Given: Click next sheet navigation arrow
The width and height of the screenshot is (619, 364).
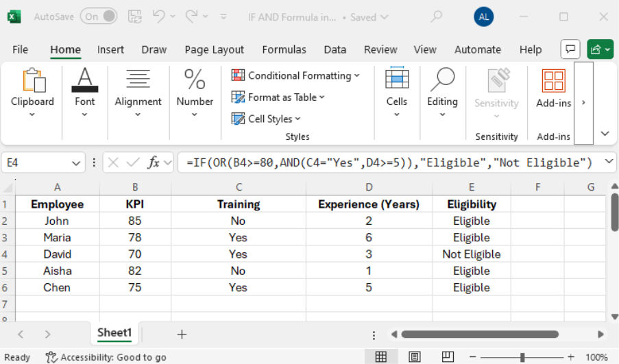Looking at the screenshot, I should pos(47,335).
